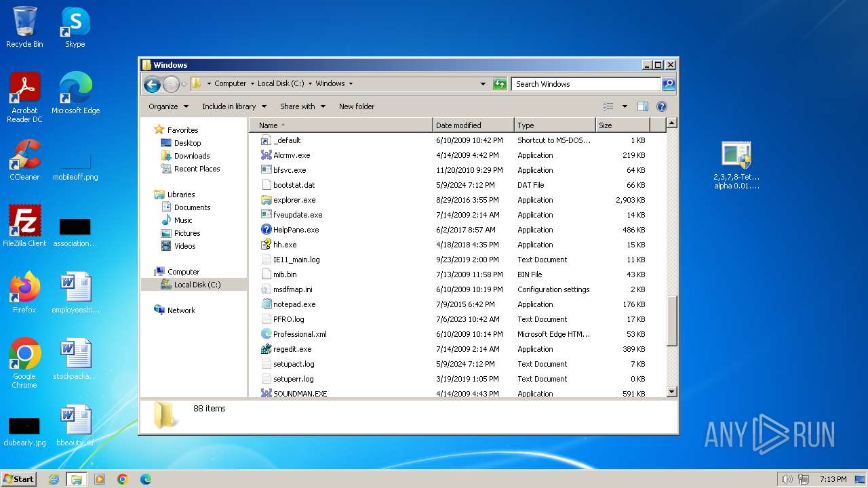This screenshot has width=868, height=488.
Task: Sort by the Size column header
Action: (623, 125)
